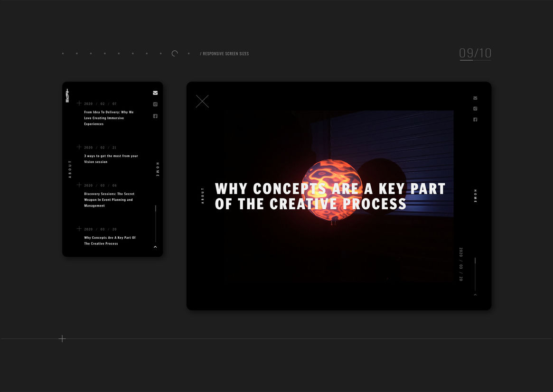The width and height of the screenshot is (553, 392).
Task: Open Instagram from the mobile panel
Action: coord(155,104)
